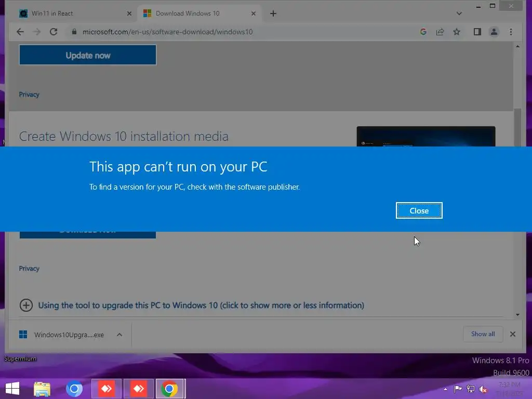
Task: Open the download item options chevron
Action: click(x=119, y=335)
